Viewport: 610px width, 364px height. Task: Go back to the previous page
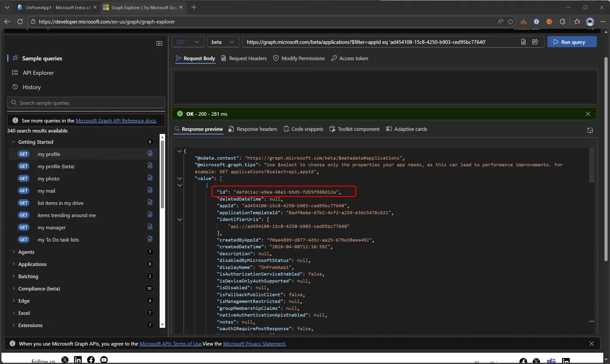[7, 21]
